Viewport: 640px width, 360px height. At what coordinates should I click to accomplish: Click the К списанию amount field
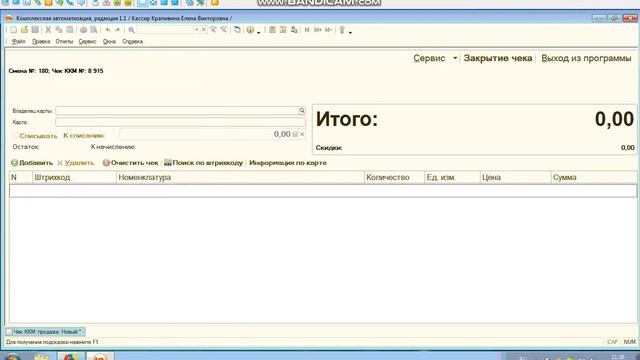point(205,134)
